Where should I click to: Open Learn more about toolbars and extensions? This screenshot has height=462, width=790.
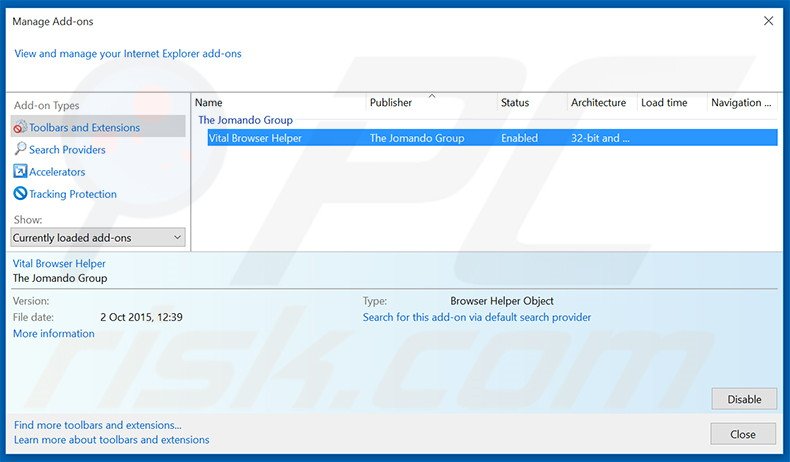pyautogui.click(x=111, y=440)
